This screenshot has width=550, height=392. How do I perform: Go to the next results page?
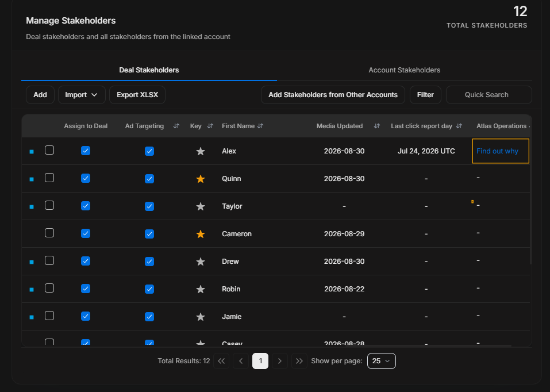[279, 361]
